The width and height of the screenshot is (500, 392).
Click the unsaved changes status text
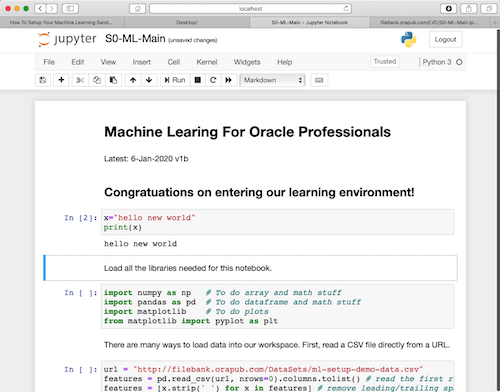pyautogui.click(x=193, y=40)
